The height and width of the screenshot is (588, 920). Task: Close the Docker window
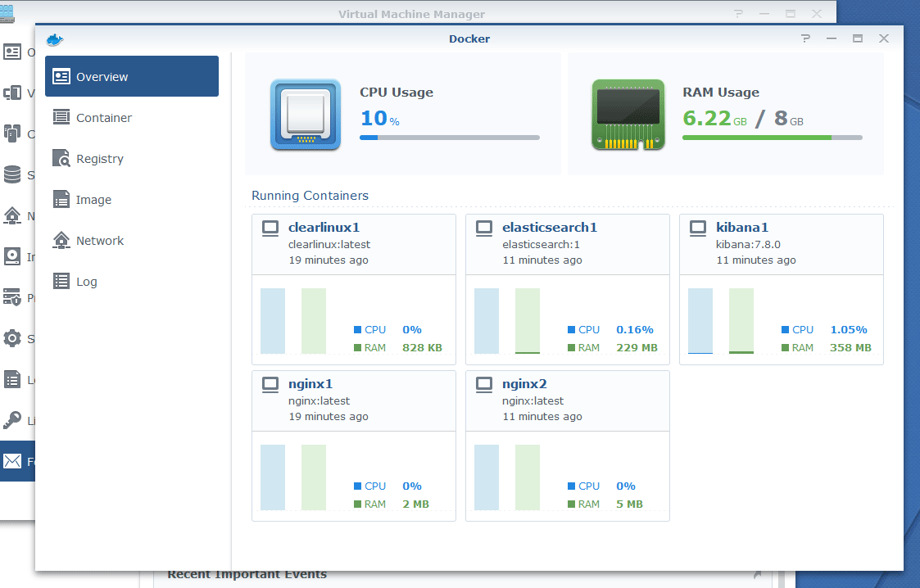(884, 38)
